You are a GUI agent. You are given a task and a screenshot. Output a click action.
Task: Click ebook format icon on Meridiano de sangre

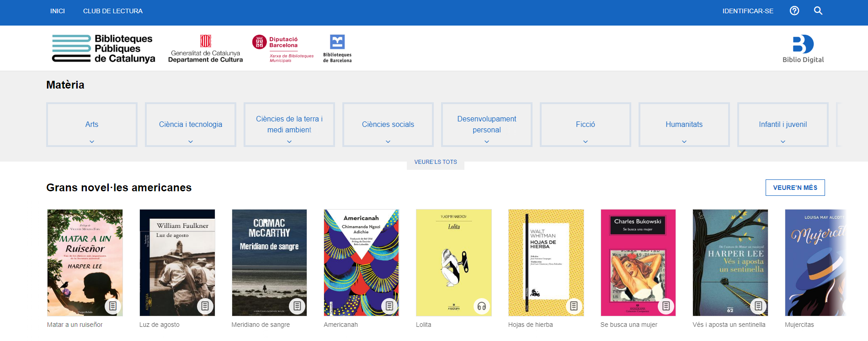point(297,306)
